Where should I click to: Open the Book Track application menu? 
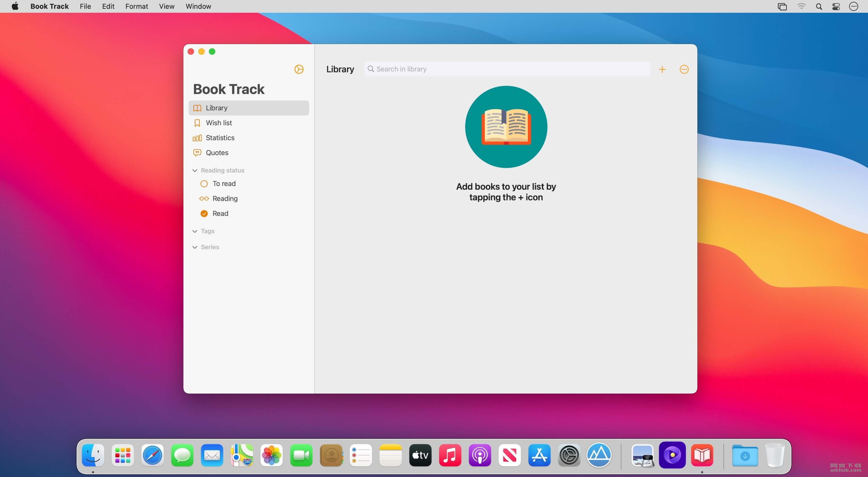pos(49,6)
